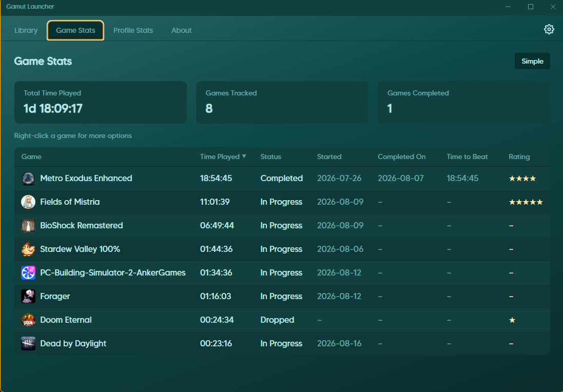Click the 11:01:39 time played value

click(215, 202)
